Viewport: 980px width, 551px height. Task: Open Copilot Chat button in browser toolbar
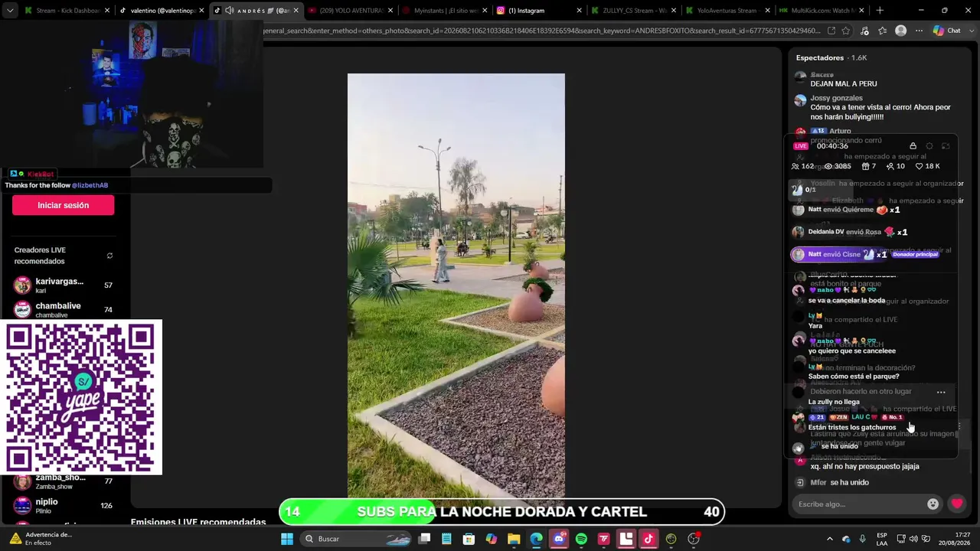(x=947, y=31)
